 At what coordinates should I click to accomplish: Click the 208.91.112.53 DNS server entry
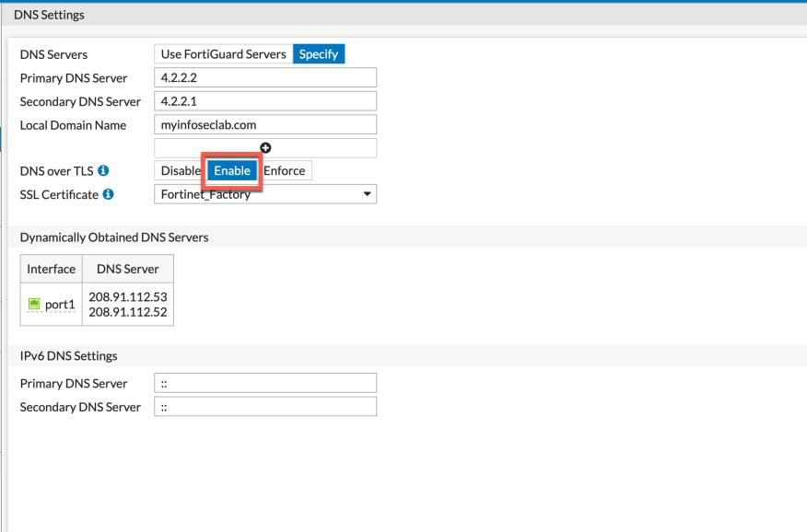[128, 297]
